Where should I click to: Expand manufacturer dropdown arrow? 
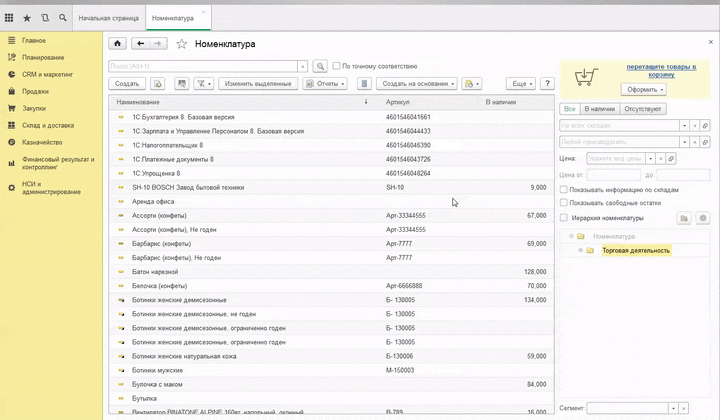(685, 142)
